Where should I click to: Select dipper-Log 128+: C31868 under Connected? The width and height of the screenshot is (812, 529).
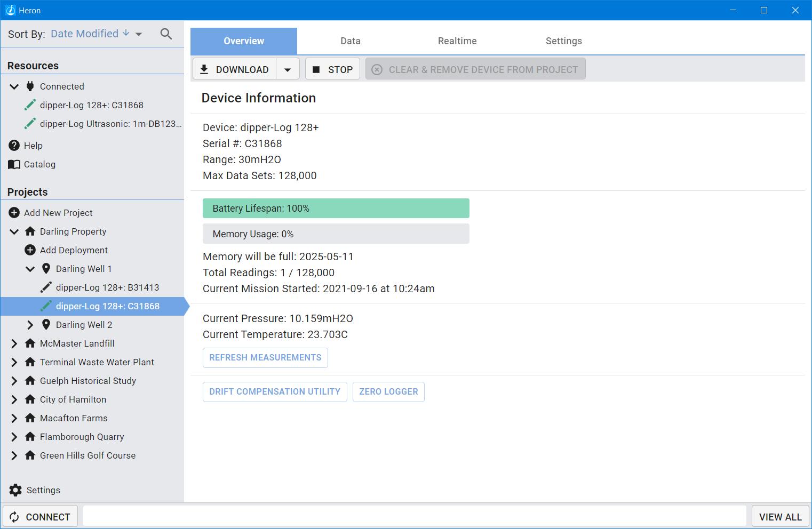coord(91,105)
